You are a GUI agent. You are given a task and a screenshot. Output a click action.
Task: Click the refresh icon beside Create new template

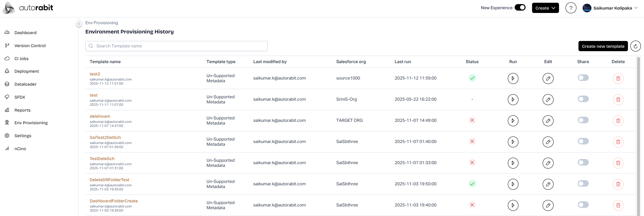pos(635,46)
